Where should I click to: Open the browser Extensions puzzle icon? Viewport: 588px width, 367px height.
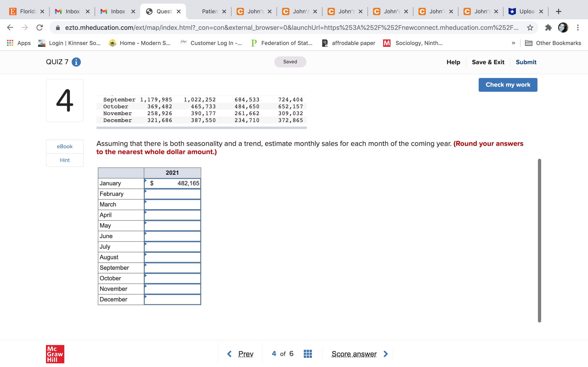coord(548,28)
